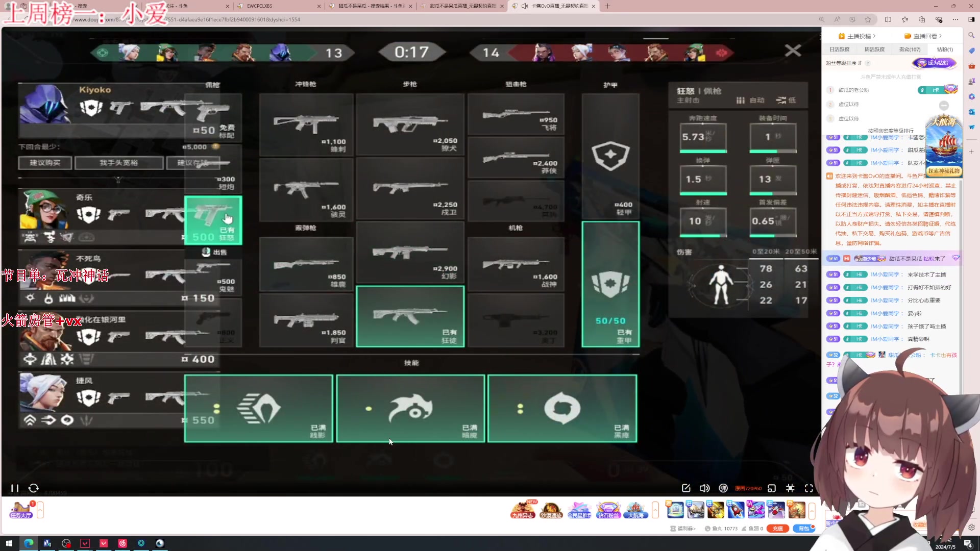Screen dimensions: 980x551
Task: Switch to 钻粉(1) tab
Action: pyautogui.click(x=945, y=49)
